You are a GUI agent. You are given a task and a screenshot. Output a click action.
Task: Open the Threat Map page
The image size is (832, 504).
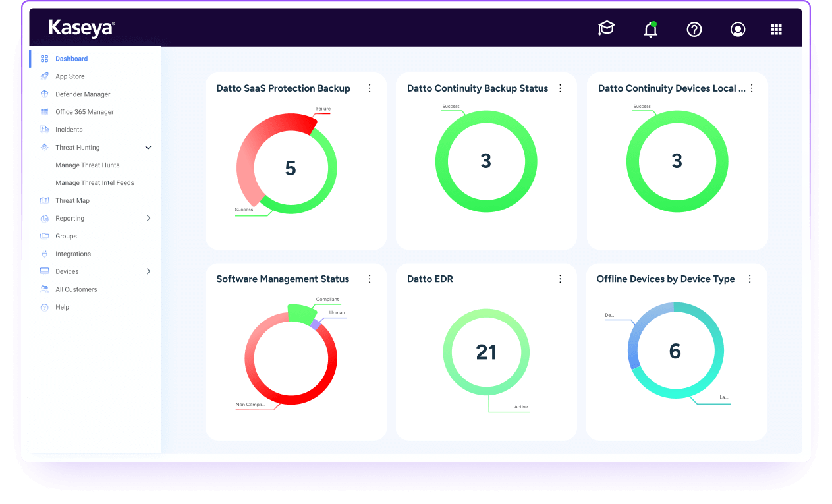(71, 200)
